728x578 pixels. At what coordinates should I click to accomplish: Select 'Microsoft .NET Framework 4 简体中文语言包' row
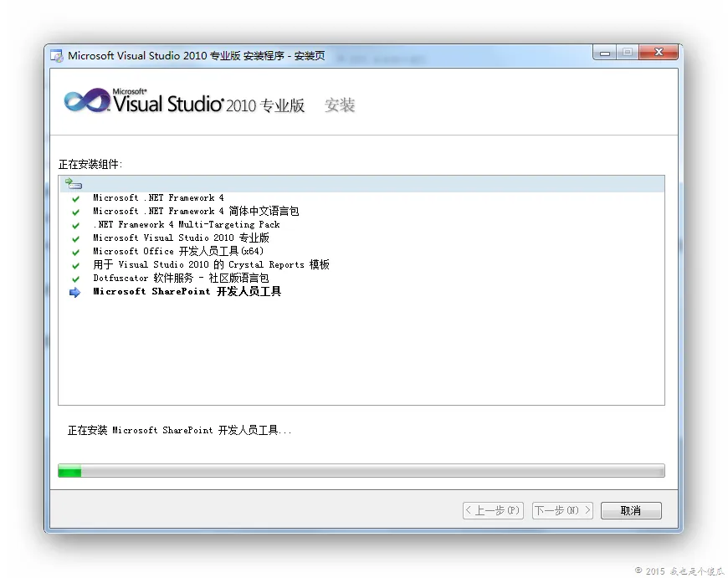[196, 212]
